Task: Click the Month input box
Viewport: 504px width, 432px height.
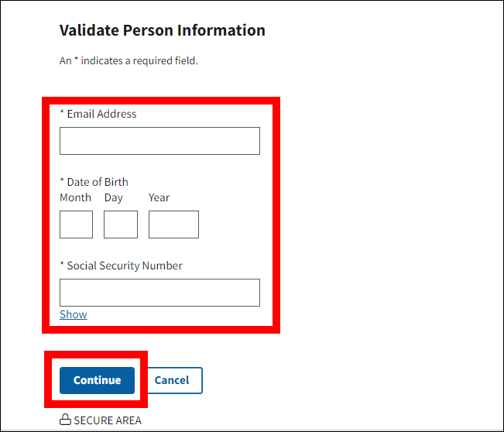Action: (76, 225)
